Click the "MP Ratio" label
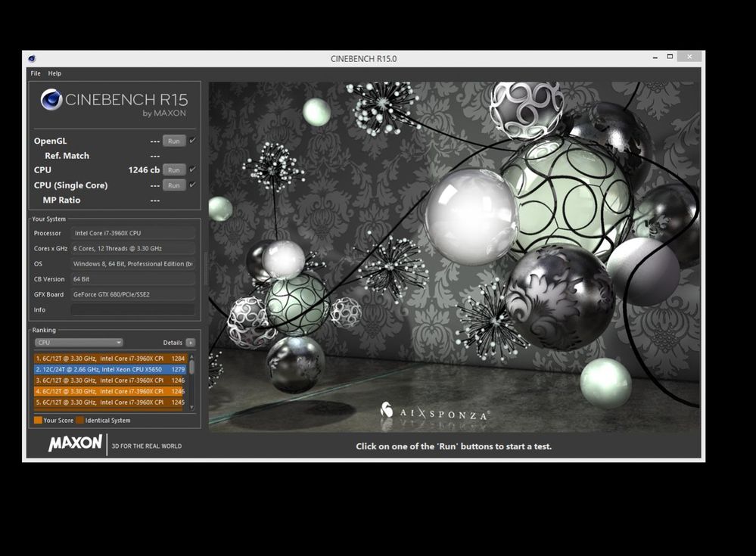 point(62,200)
